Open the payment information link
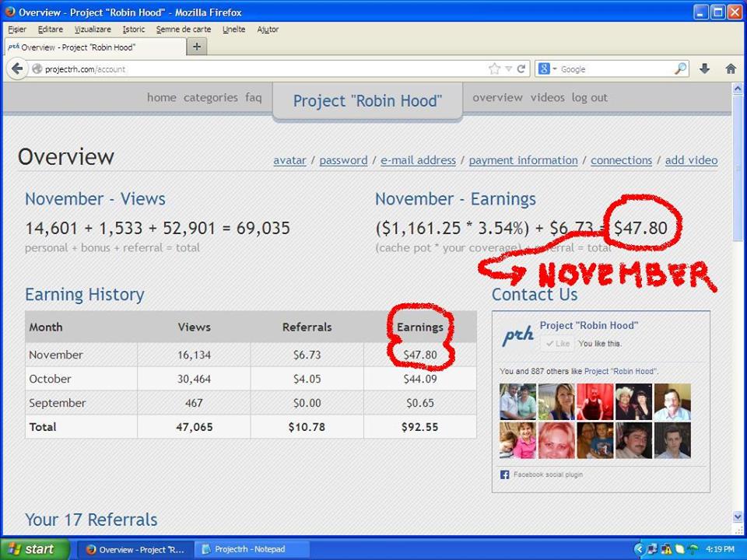Image resolution: width=747 pixels, height=560 pixels. tap(523, 160)
